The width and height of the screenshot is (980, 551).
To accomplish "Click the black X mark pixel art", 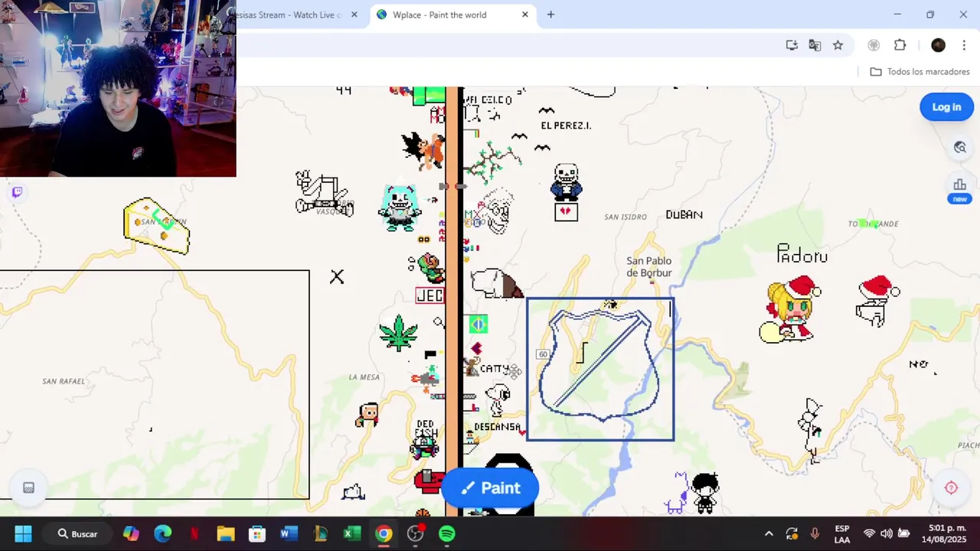I will pyautogui.click(x=337, y=276).
